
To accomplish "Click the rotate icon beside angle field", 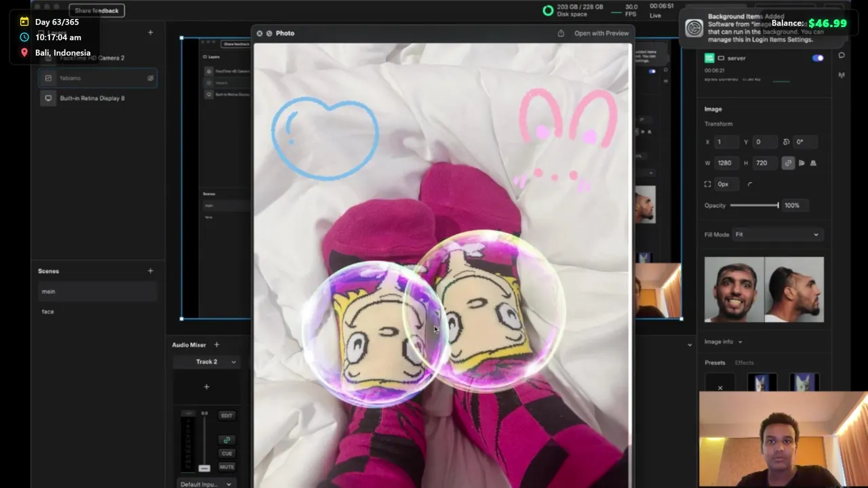I will pyautogui.click(x=786, y=142).
